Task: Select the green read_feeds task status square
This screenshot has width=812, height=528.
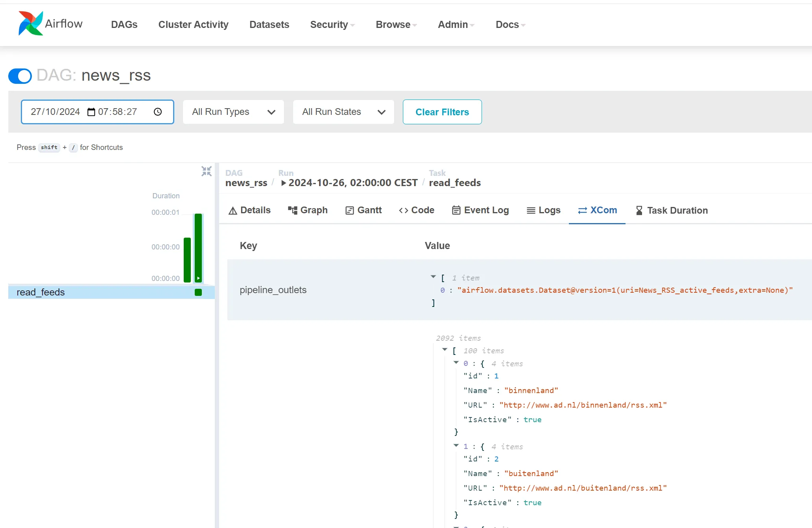Action: click(x=198, y=292)
